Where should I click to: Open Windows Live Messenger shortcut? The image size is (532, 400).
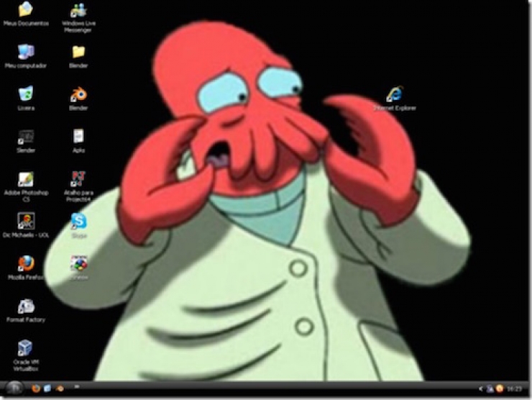pos(78,10)
